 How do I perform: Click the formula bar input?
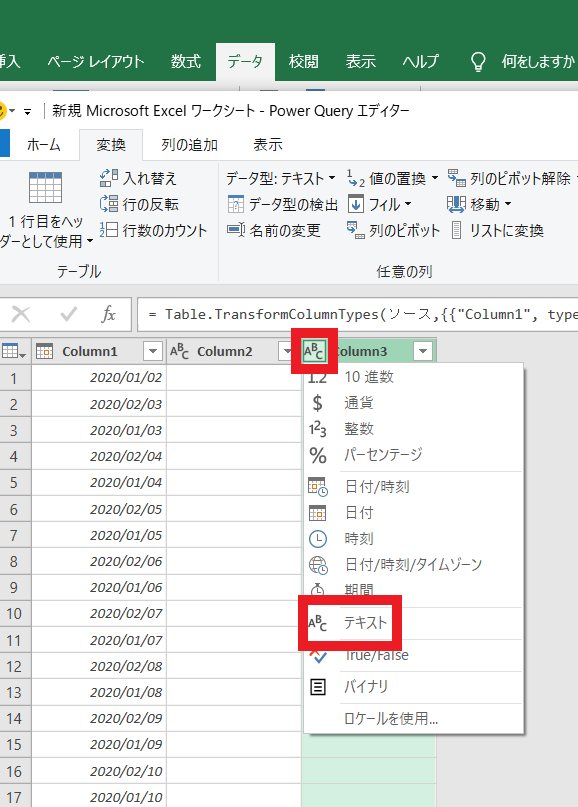(x=358, y=314)
